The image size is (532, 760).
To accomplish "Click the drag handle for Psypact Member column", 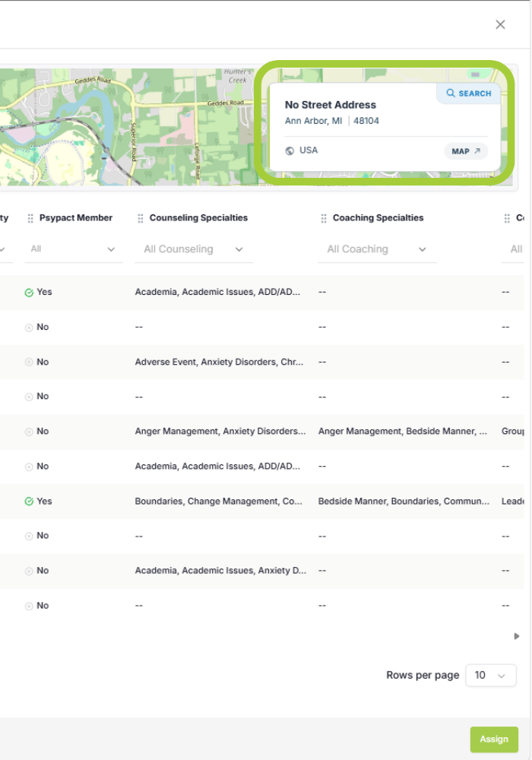I will 30,219.
